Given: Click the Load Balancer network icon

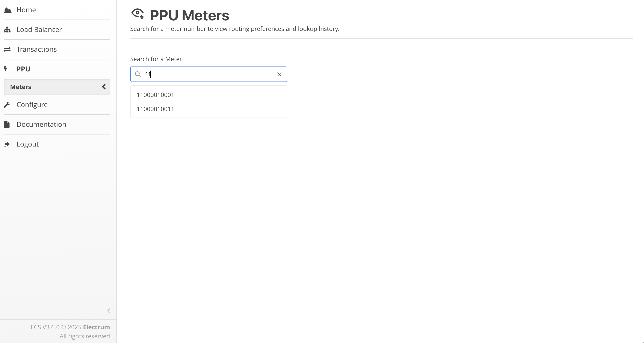Looking at the screenshot, I should [7, 30].
